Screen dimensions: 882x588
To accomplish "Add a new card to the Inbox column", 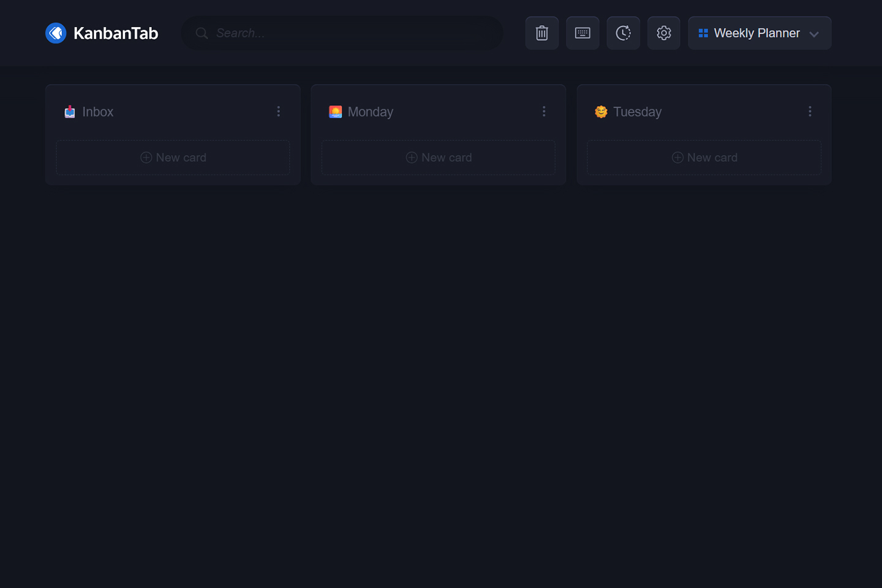I will (173, 157).
